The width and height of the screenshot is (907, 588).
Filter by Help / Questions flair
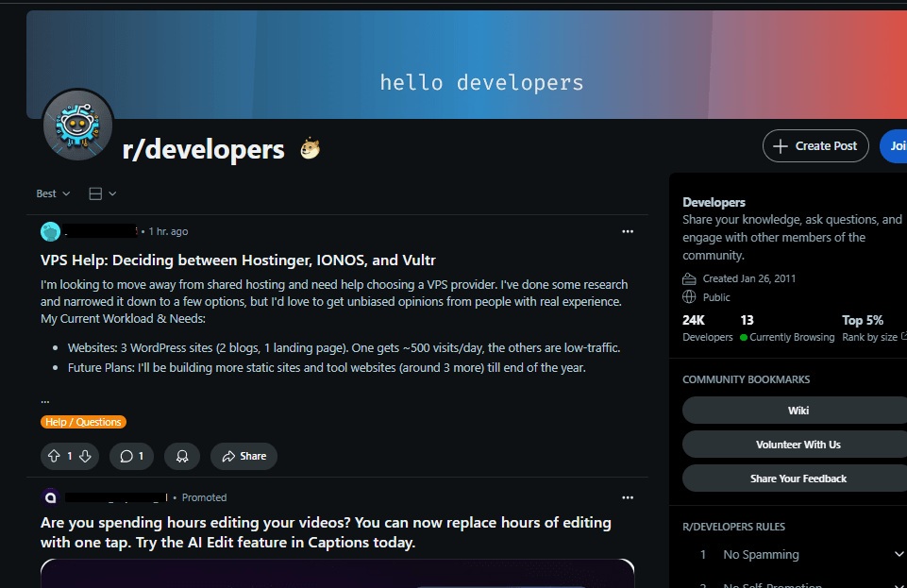coord(83,422)
